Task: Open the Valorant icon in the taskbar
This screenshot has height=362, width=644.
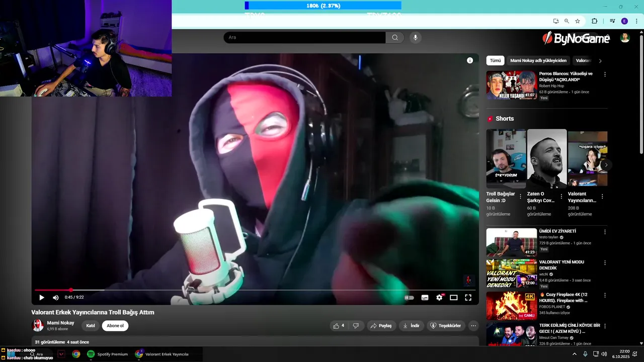Action: (61, 354)
